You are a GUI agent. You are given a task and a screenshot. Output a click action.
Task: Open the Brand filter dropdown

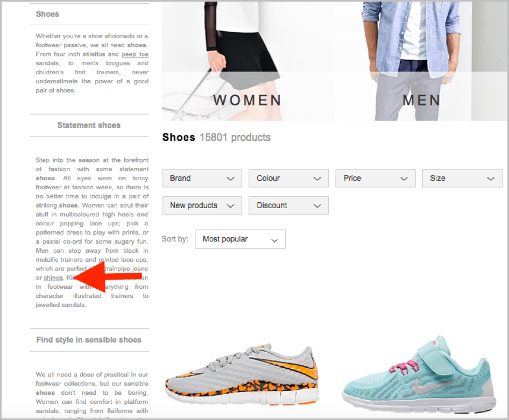point(202,179)
